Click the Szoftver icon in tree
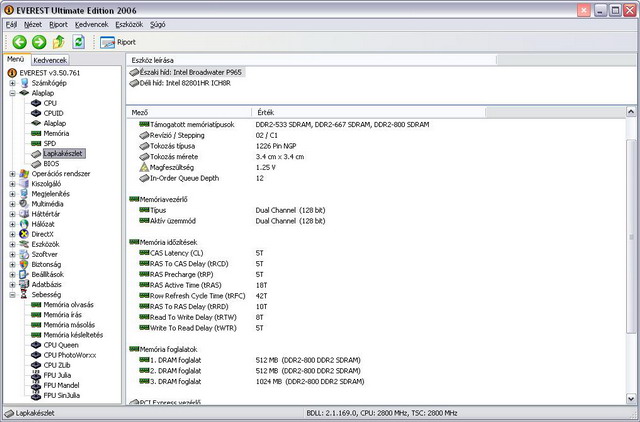This screenshot has width=640, height=422. 24,254
